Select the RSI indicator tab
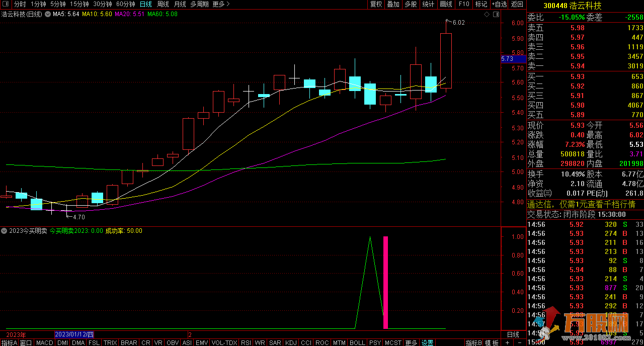644x346 pixels. pos(246,342)
